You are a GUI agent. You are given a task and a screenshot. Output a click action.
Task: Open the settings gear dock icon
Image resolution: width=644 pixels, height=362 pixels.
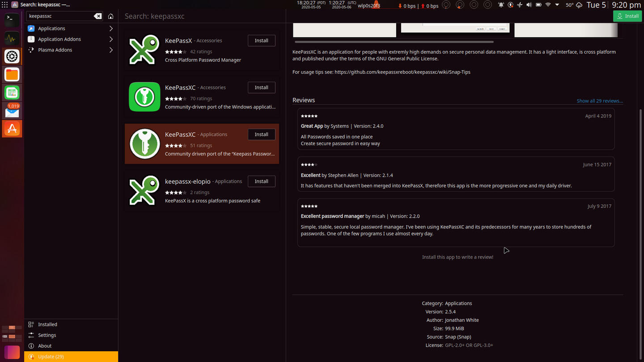[x=12, y=56]
